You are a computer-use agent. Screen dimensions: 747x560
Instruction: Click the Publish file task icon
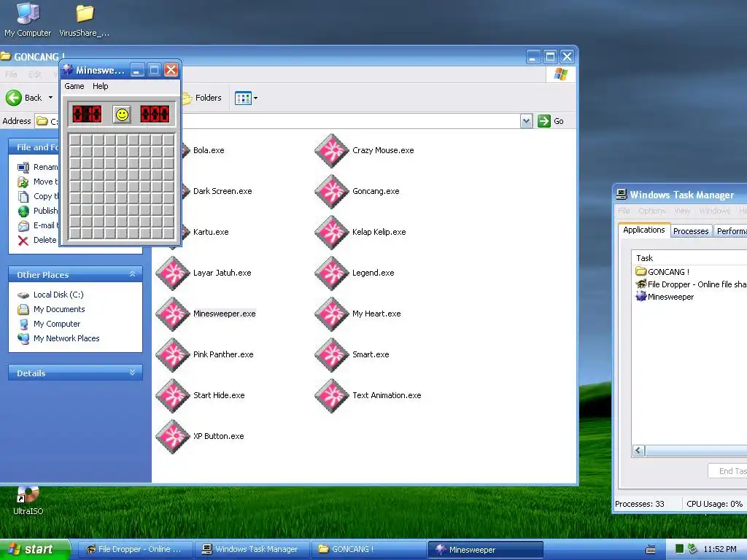(x=23, y=211)
